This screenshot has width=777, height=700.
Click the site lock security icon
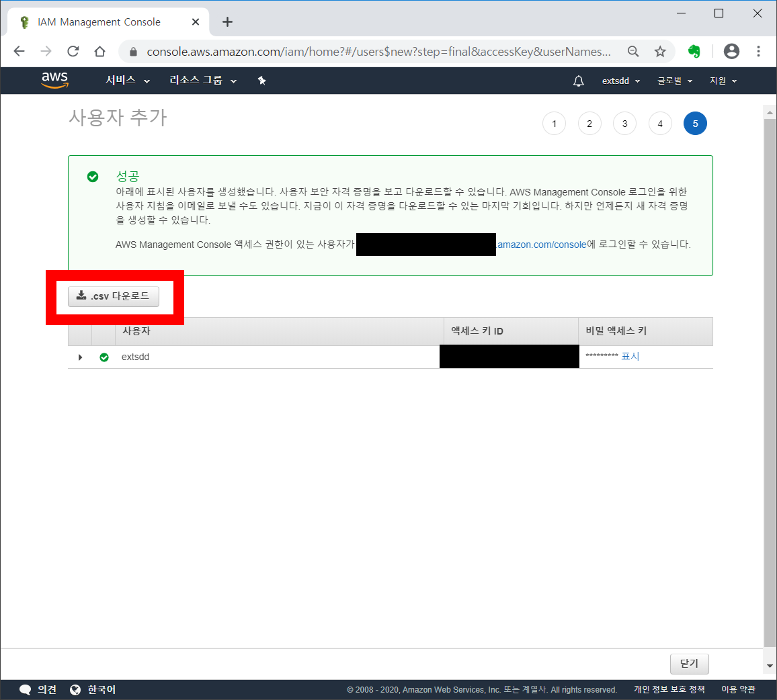[133, 52]
